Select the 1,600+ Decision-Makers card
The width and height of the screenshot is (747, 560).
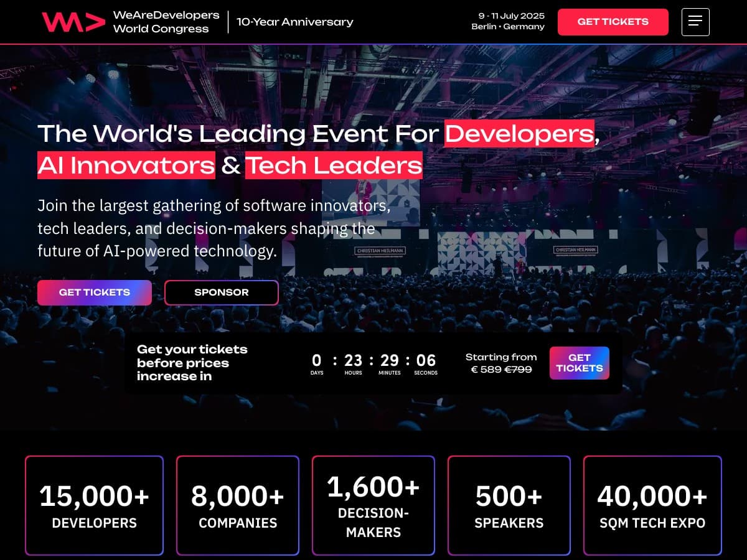pos(374,505)
